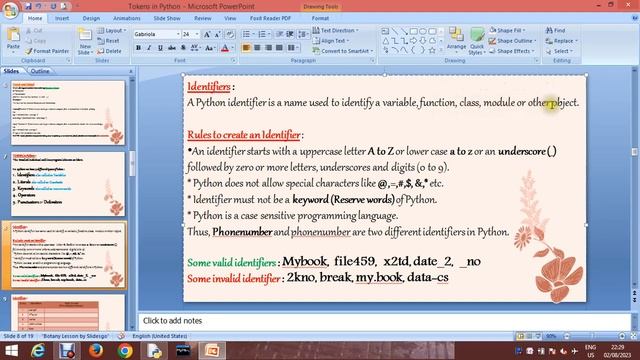Insert a New Slide
This screenshot has height=360, width=640.
(85, 41)
